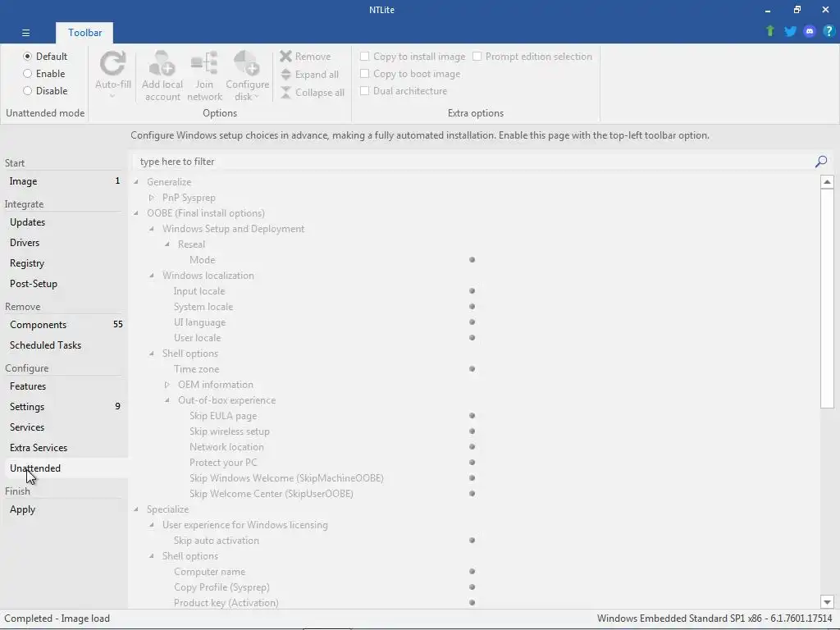Click Expand all toolbar item
This screenshot has width=840, height=630.
click(x=309, y=75)
